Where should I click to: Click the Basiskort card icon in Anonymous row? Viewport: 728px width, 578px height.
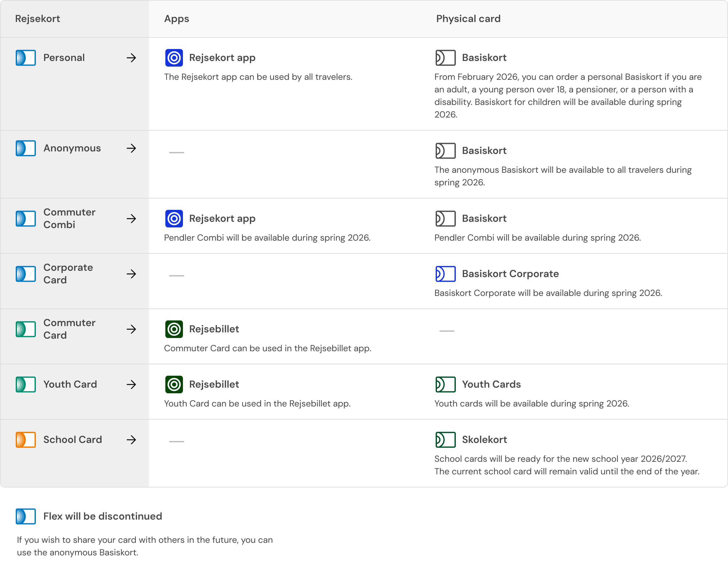click(445, 150)
